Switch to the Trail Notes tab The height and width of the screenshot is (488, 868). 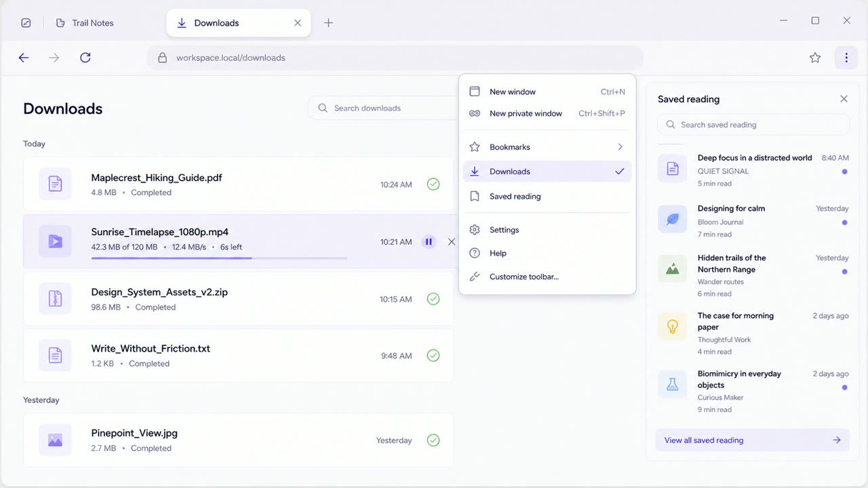pyautogui.click(x=85, y=23)
